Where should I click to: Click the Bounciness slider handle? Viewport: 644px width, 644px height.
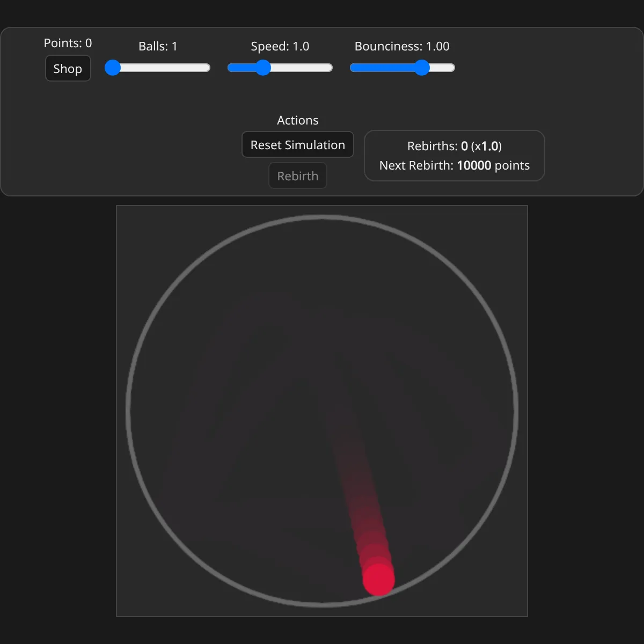[422, 68]
